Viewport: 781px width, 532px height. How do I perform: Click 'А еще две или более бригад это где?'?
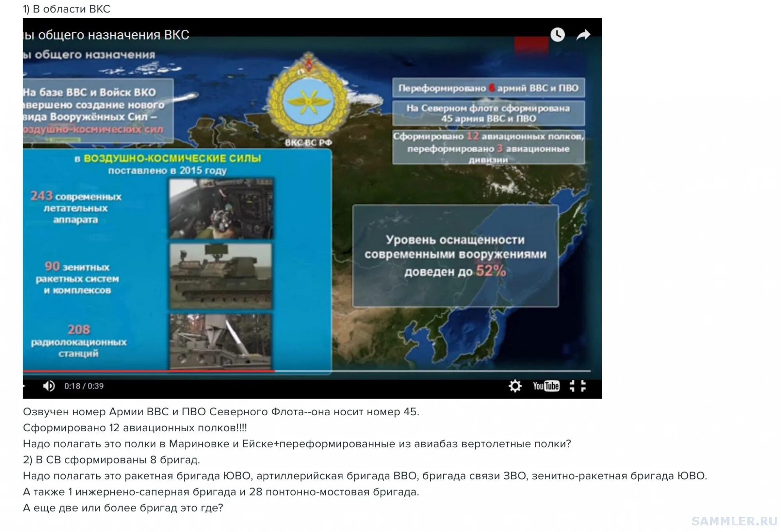coord(123,508)
